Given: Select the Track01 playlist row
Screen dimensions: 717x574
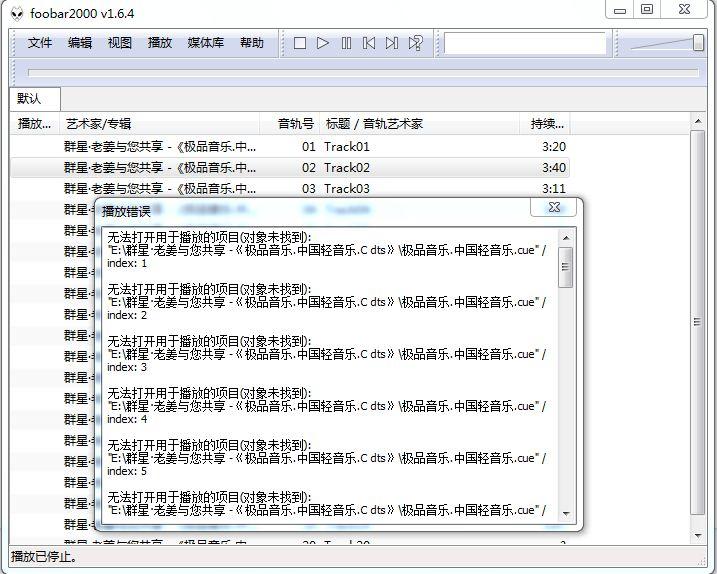Looking at the screenshot, I should point(290,147).
